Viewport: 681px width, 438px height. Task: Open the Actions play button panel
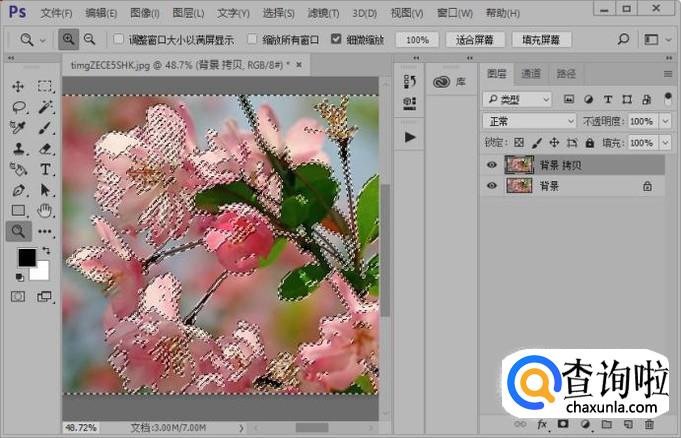point(409,137)
